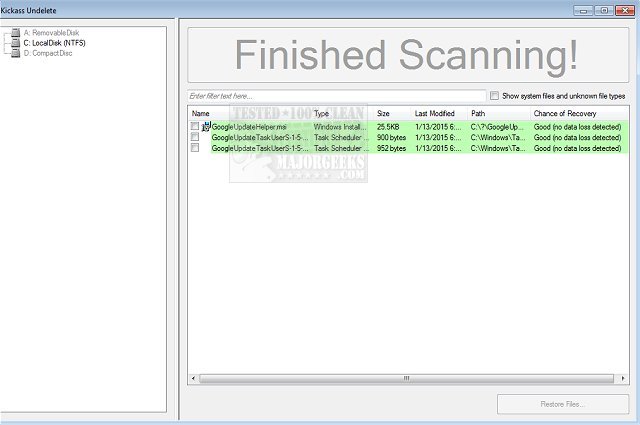
Task: Click the Finished Scanning! status banner
Action: tap(408, 55)
